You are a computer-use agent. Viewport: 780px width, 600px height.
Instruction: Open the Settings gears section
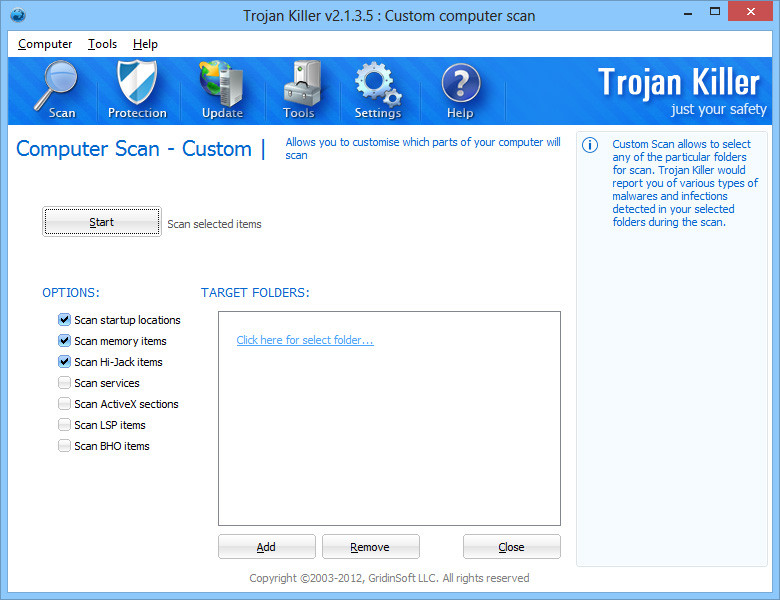point(378,90)
